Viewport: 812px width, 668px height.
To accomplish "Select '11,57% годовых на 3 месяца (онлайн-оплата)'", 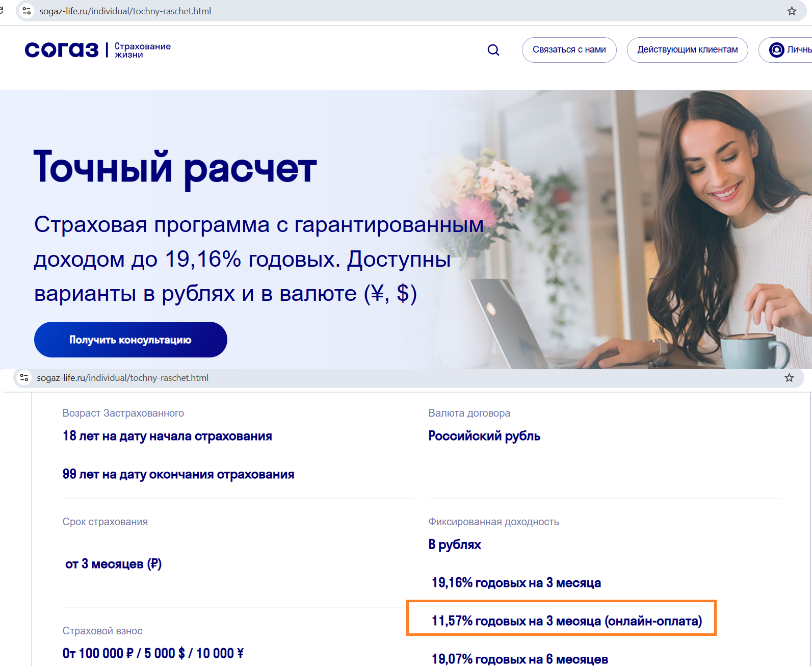I will click(x=566, y=621).
